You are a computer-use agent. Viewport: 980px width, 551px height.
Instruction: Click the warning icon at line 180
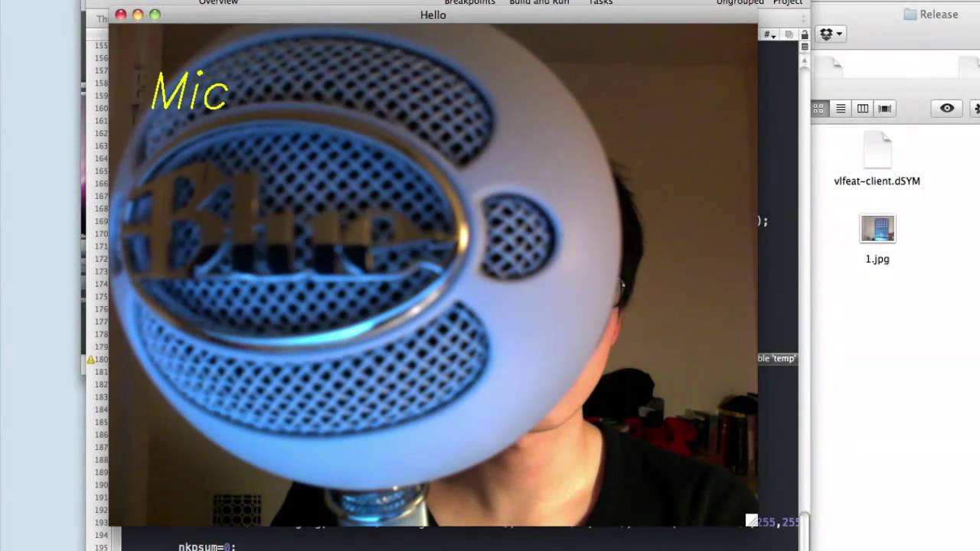tap(90, 360)
